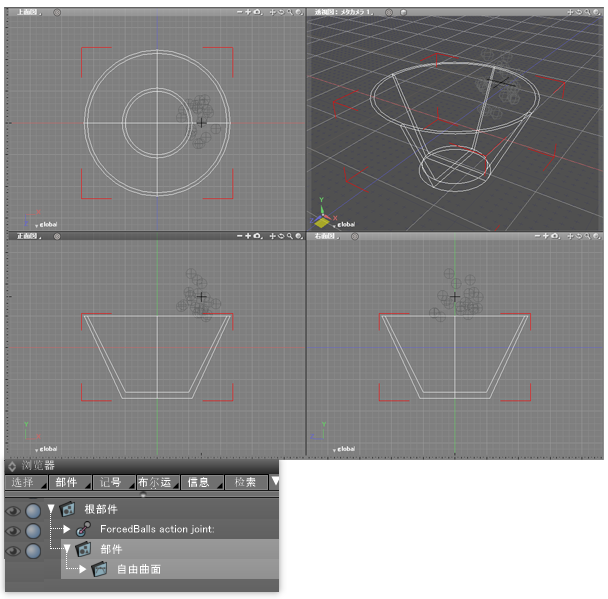
Task: Select the 自由曲面 item in browser tree
Action: pyautogui.click(x=139, y=569)
